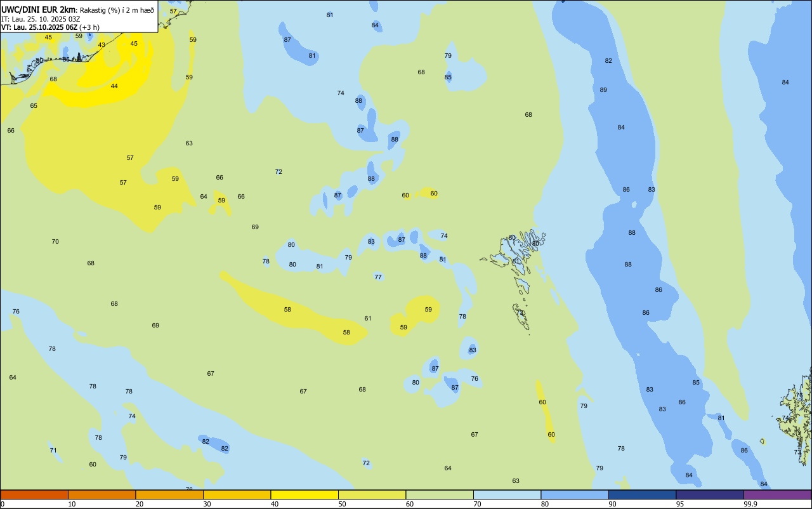Pick the 80–90 medium blue legend swatch
This screenshot has height=509, width=812.
(575, 494)
